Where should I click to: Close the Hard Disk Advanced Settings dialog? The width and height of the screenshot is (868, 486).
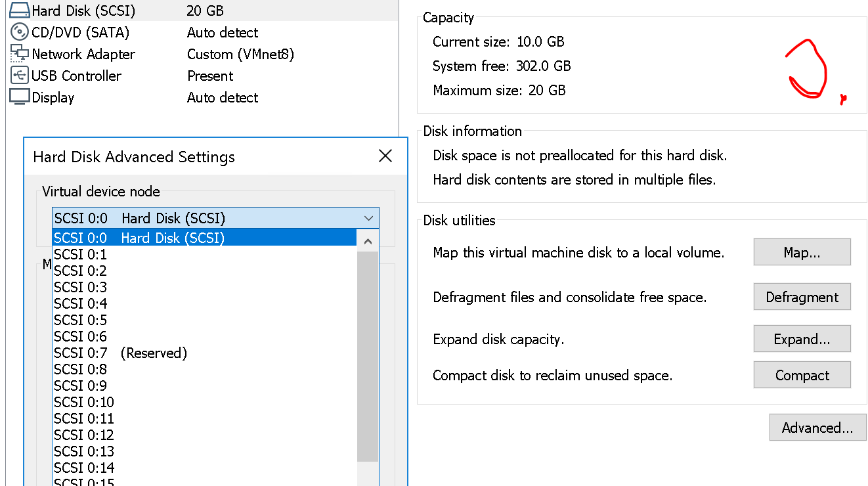(385, 156)
